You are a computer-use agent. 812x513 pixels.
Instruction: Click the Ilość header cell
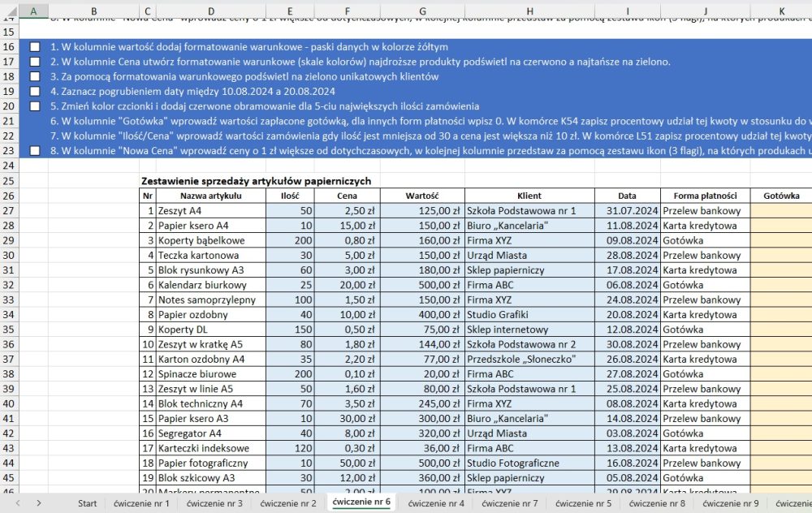click(290, 196)
